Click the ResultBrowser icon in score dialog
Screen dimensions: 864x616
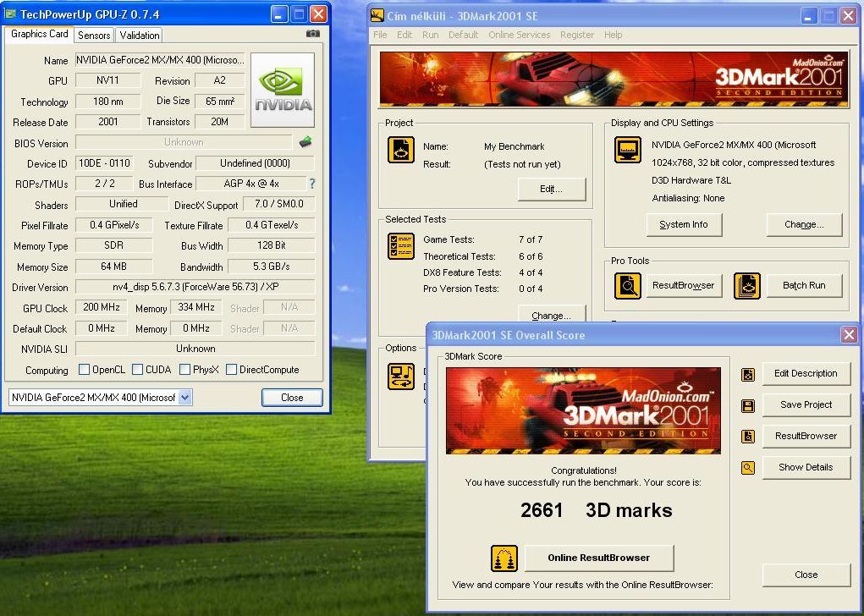[x=748, y=437]
